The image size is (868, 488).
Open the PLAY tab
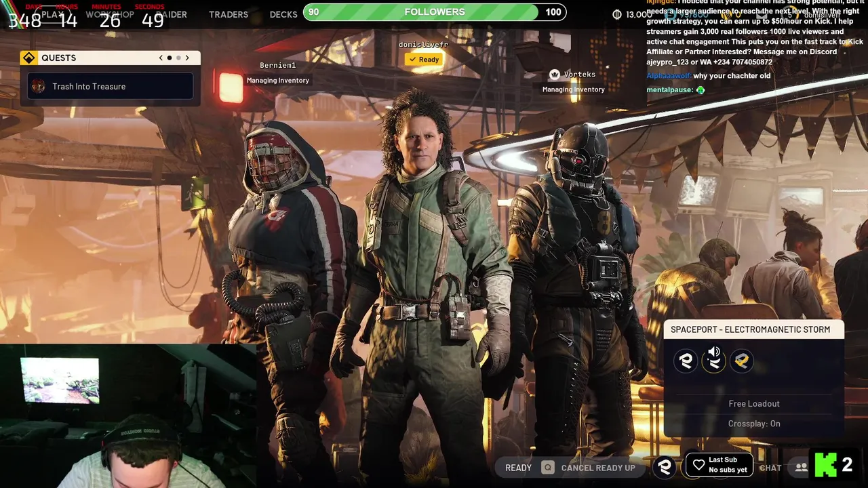click(x=53, y=14)
